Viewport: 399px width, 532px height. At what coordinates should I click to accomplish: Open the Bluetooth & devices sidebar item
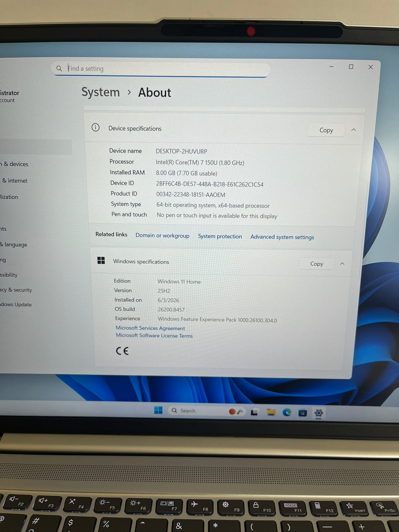click(14, 164)
